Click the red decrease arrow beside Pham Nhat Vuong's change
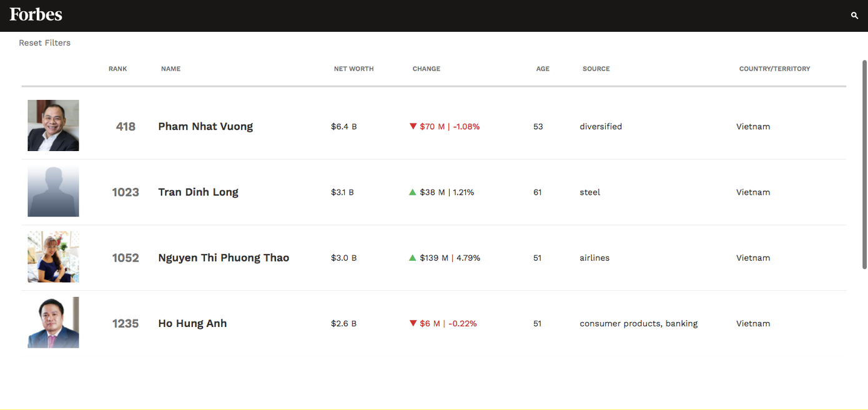Screen dimensions: 868x410 [x=413, y=126]
